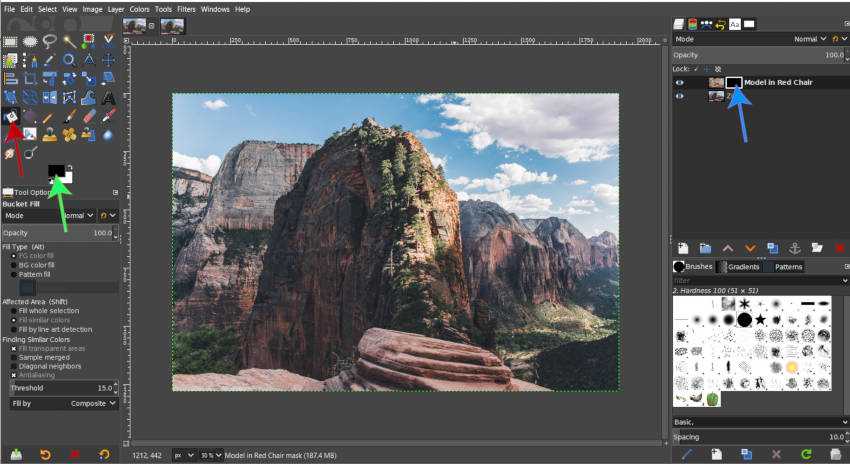
Task: Choose the Eraser tool
Action: 89,116
